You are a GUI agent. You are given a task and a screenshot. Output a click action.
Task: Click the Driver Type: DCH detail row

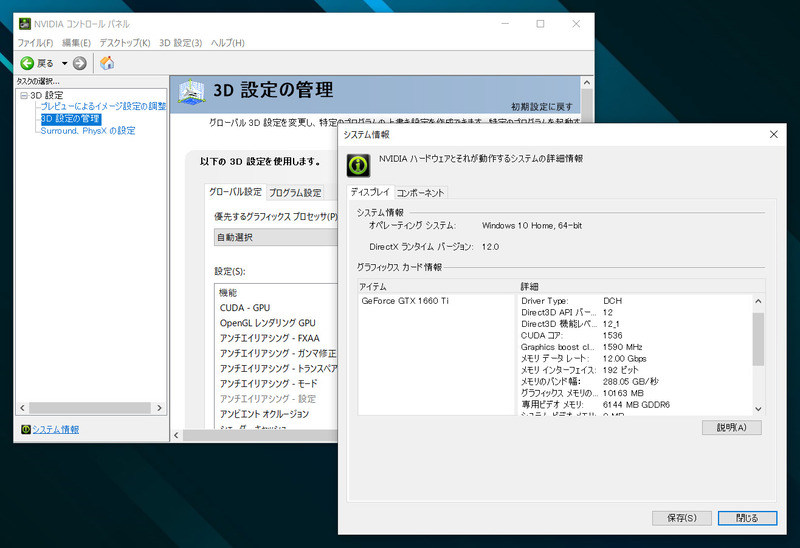pyautogui.click(x=635, y=301)
